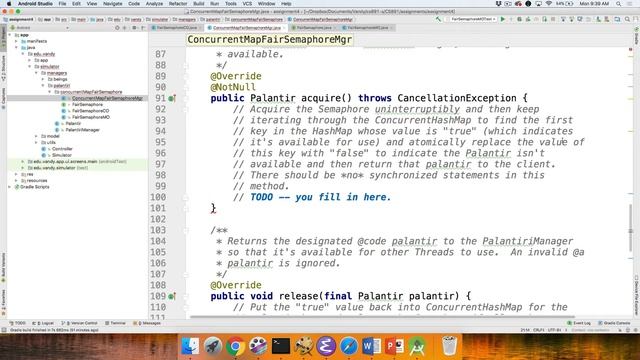Image resolution: width=640 pixels, height=360 pixels.
Task: Open the Refactor menu
Action: coord(178,4)
